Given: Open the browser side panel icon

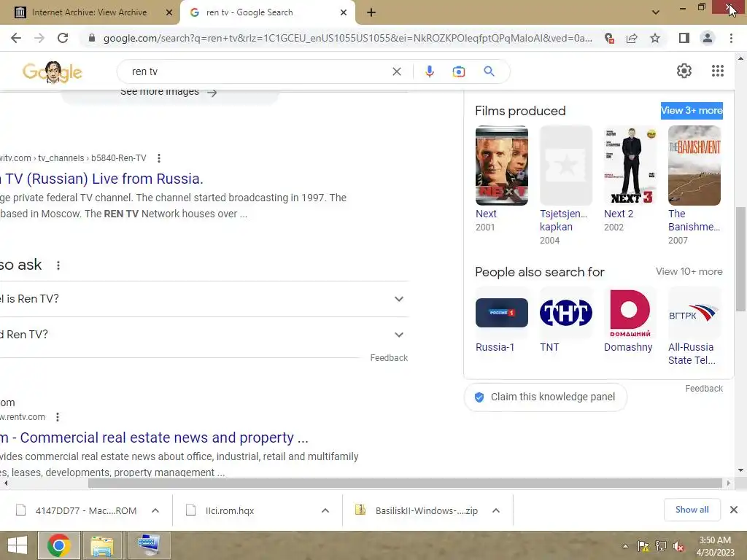Looking at the screenshot, I should coord(684,38).
